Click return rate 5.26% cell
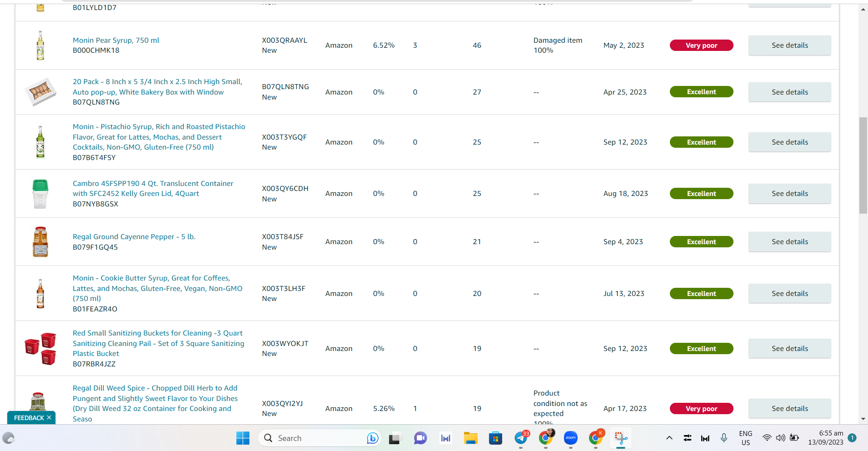868x451 pixels. (x=384, y=408)
